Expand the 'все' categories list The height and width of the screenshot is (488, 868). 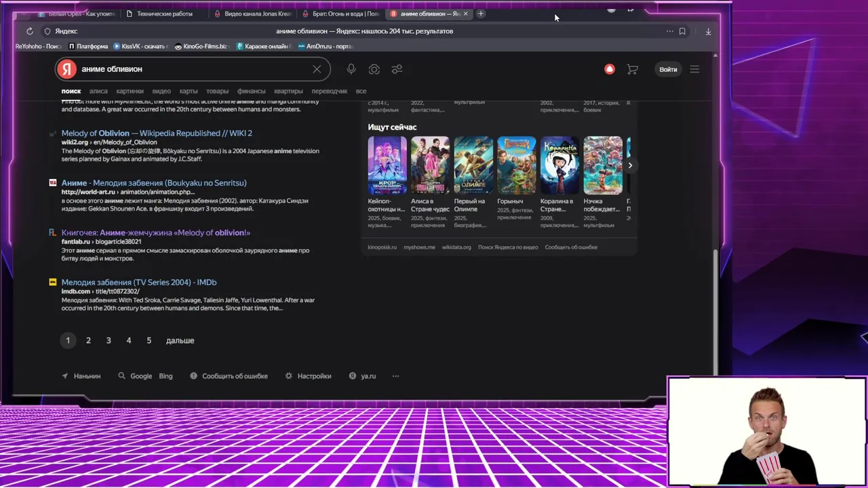coord(361,91)
